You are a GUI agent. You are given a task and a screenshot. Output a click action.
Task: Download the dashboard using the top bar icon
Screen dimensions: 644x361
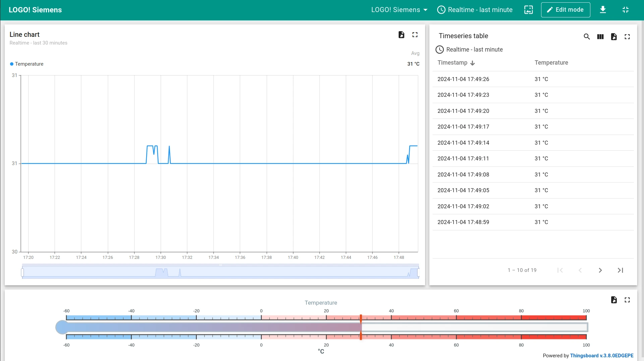click(x=603, y=10)
